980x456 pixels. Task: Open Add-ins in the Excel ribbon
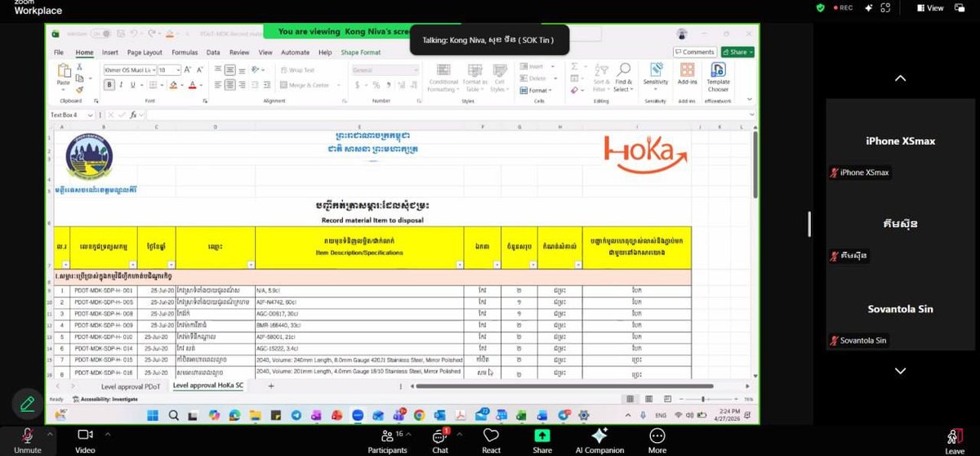pyautogui.click(x=687, y=74)
